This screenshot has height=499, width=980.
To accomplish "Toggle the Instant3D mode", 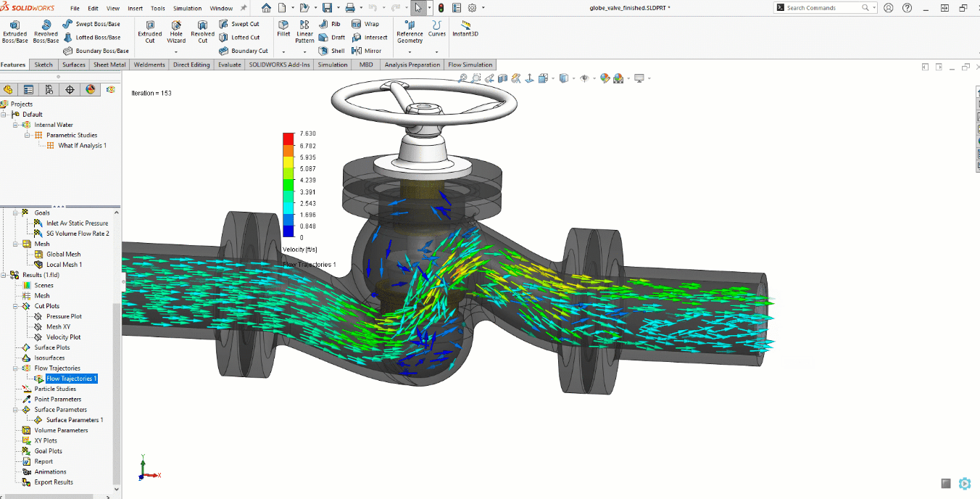I will click(x=465, y=28).
